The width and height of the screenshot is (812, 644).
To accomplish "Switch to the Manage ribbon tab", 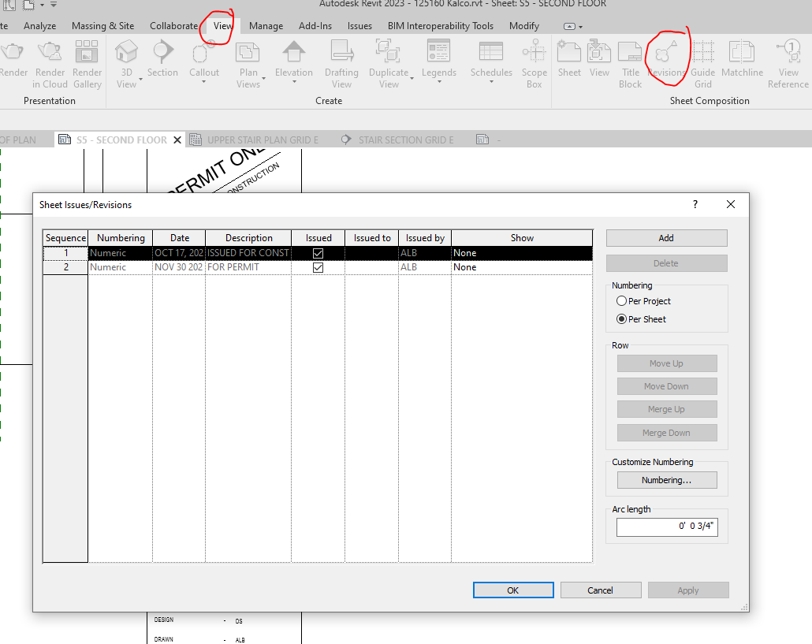I will [x=266, y=25].
